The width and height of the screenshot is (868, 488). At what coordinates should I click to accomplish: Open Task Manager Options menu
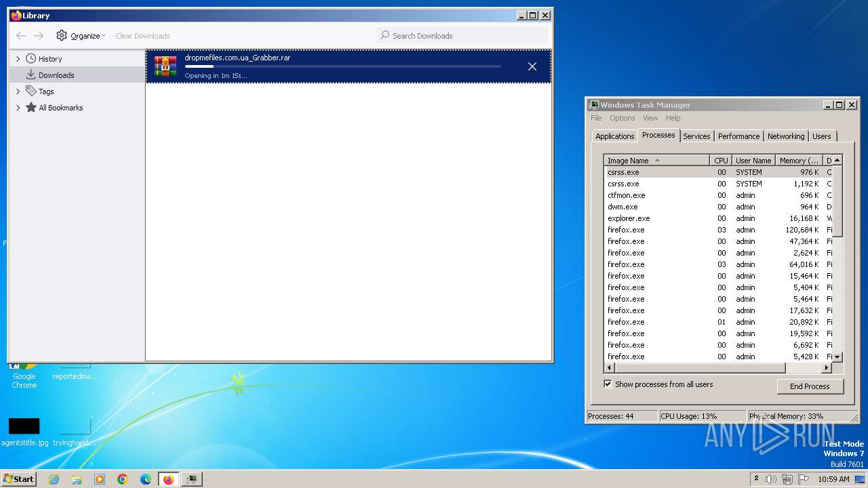[623, 118]
